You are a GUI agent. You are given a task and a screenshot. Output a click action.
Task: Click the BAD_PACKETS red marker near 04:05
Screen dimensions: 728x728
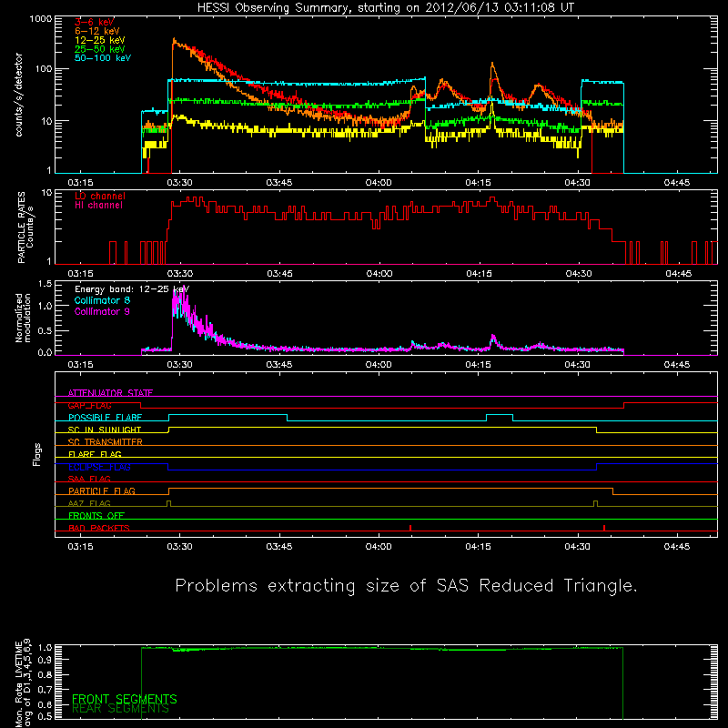[x=410, y=528]
